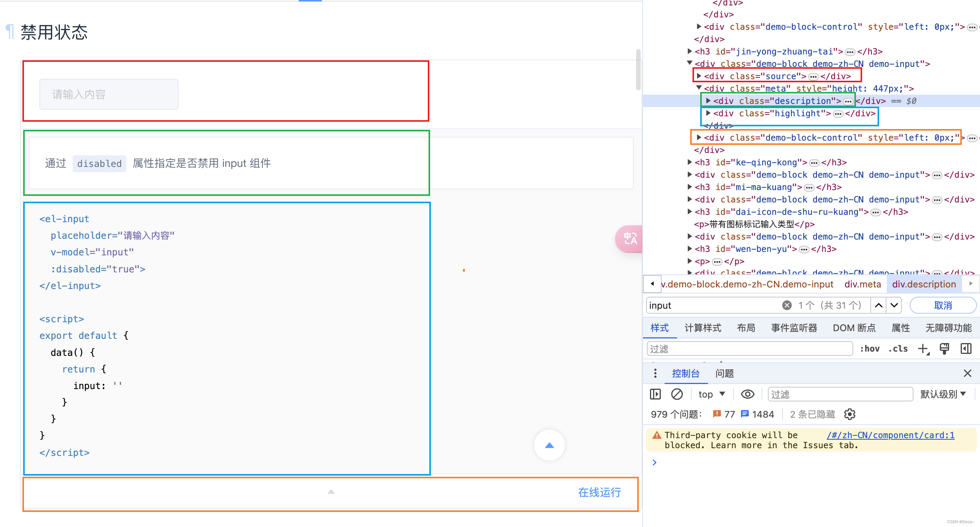The image size is (980, 527).
Task: Open /#/zh-CN/component/card:1 source link
Action: pyautogui.click(x=890, y=435)
